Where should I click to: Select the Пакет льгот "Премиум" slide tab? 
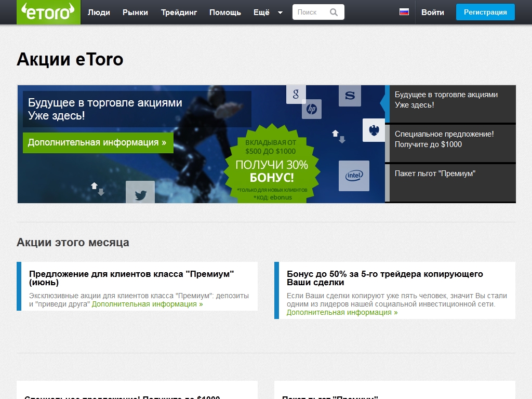point(452,182)
